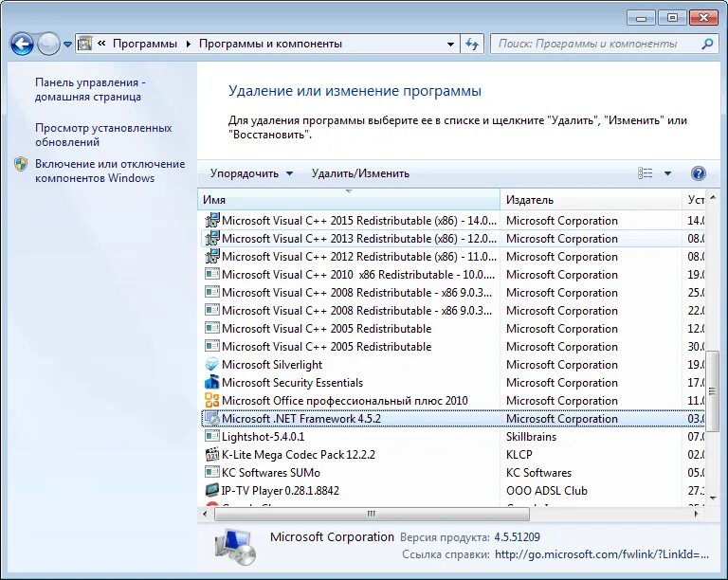Screen dimensions: 728x580
Task: Expand the arrow after Программы breadcrumb
Action: [x=188, y=45]
